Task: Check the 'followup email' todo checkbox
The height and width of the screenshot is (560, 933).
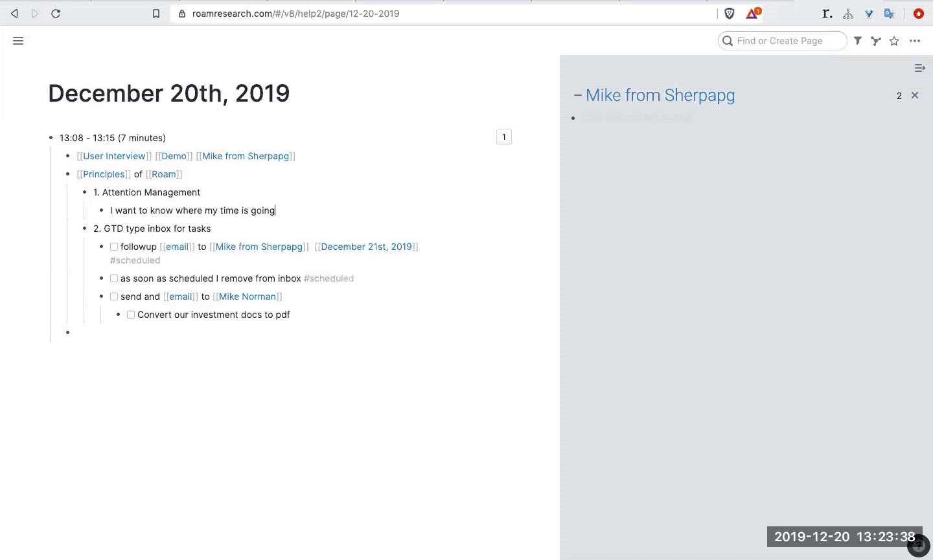Action: tap(114, 247)
